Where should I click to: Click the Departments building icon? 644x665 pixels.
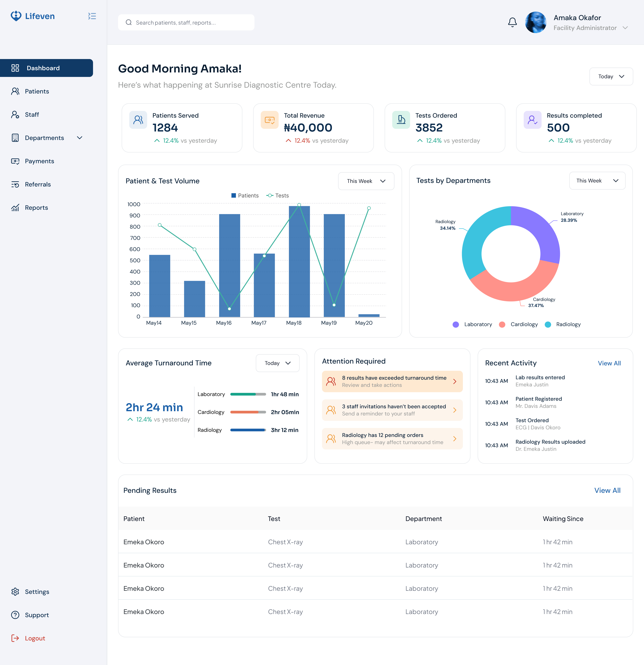click(x=15, y=138)
